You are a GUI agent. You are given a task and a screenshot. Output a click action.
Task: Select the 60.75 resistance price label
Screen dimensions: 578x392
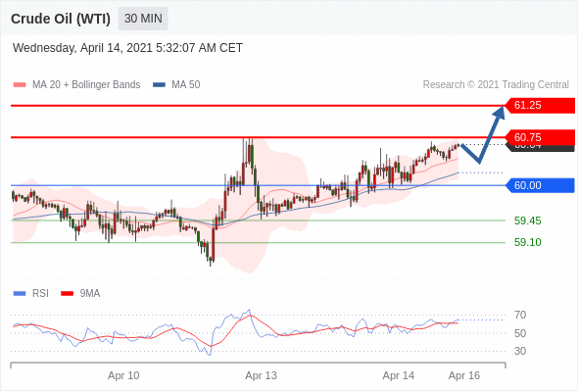540,137
